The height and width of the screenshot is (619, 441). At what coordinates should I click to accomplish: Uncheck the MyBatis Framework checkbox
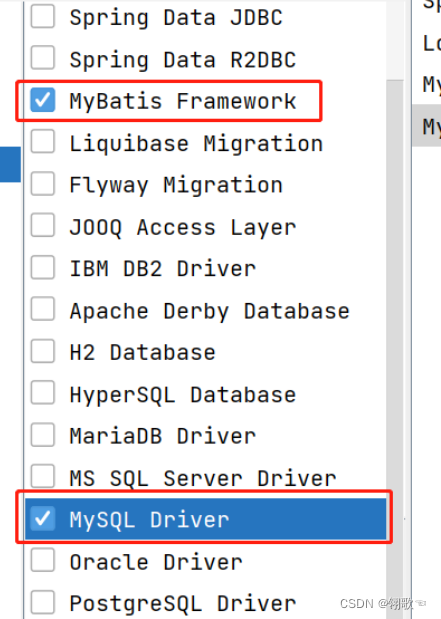point(43,99)
